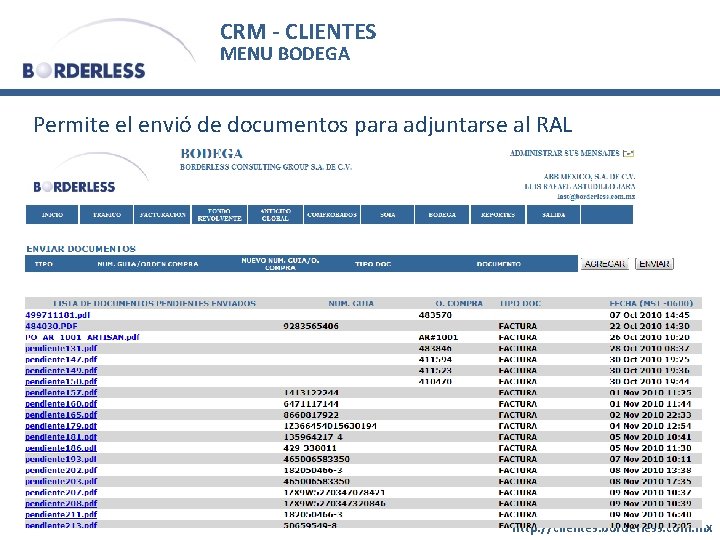Screen dimensions: 720x540
Task: Select date 07 Nov 2010 10:11
Action: [x=650, y=459]
